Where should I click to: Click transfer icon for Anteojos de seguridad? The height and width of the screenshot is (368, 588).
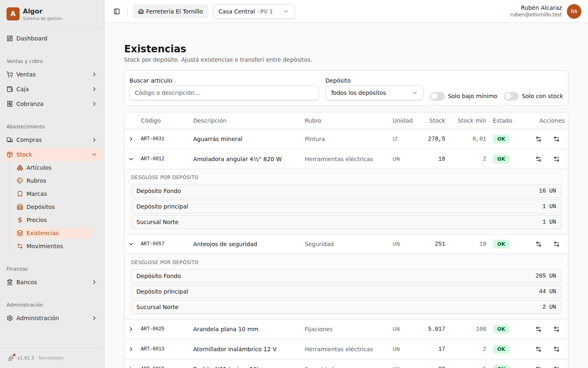(557, 244)
